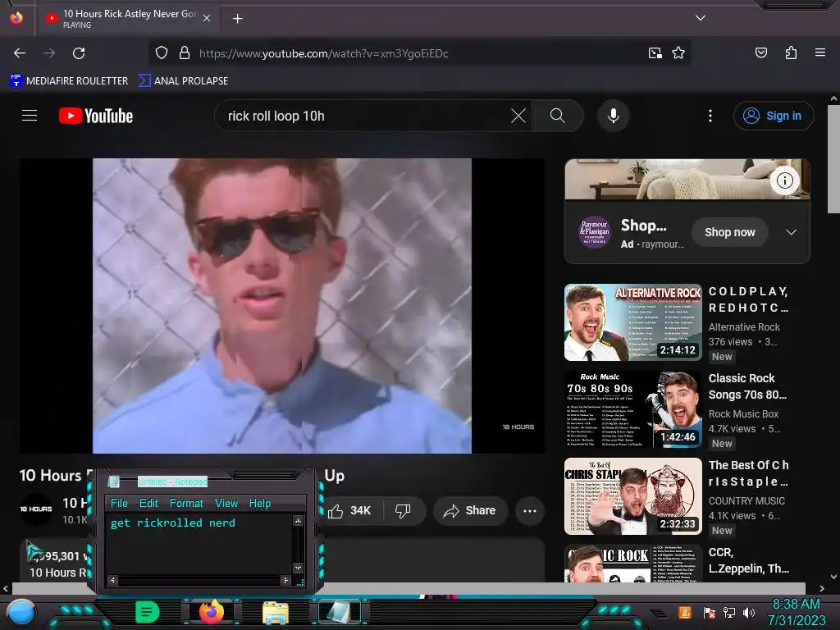Open YouTube settings three-dot menu
The image size is (840, 630).
710,116
